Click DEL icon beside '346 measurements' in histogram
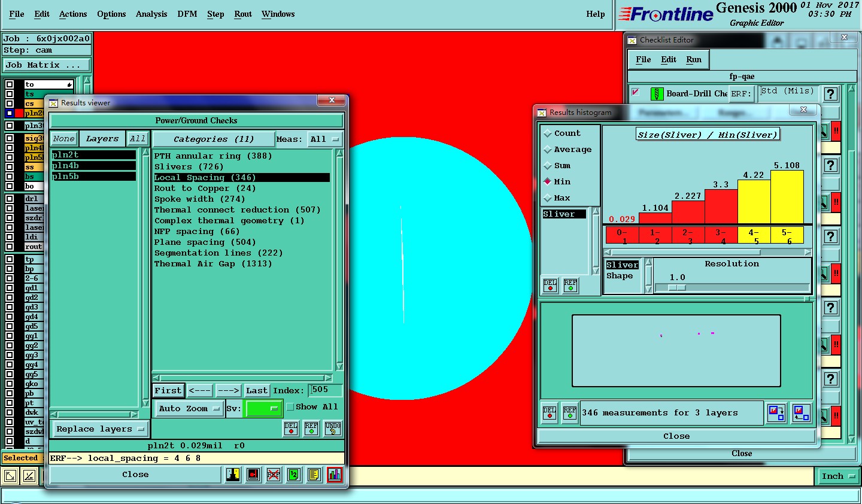862x504 pixels. pos(550,413)
